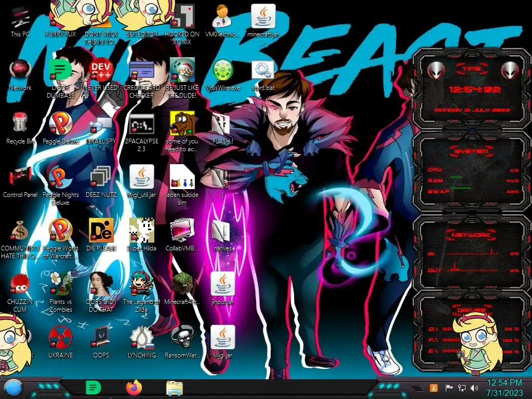532x399 pixels.
Task: Select the Peggle World of Warcraft icon
Action: click(60, 239)
